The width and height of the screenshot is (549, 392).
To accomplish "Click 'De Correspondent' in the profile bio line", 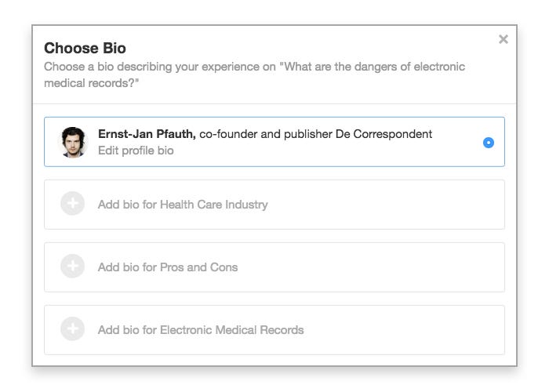I will (x=384, y=134).
